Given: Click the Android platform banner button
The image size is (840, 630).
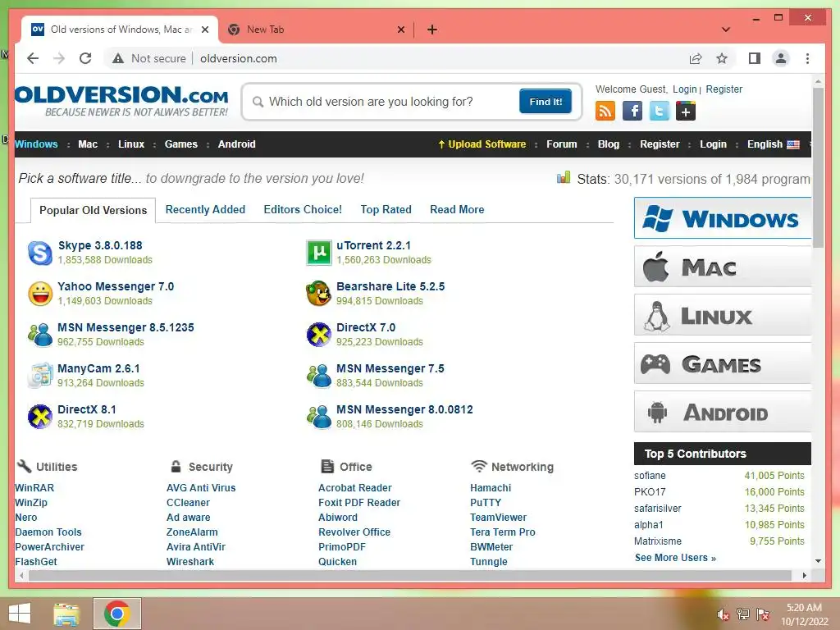Looking at the screenshot, I should [x=723, y=412].
